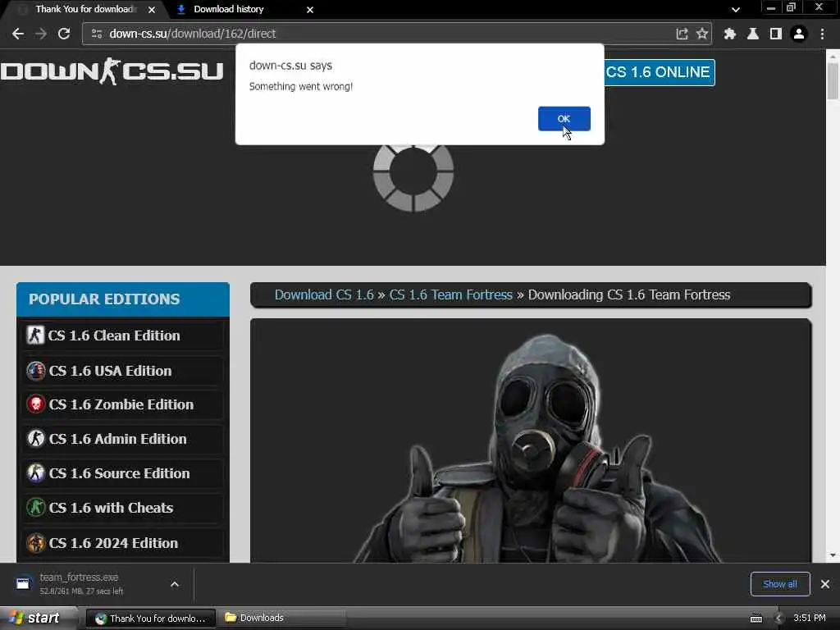Screen dimensions: 840x630
Task: Open CS 1.6 2024 Edition
Action: [x=123, y=543]
